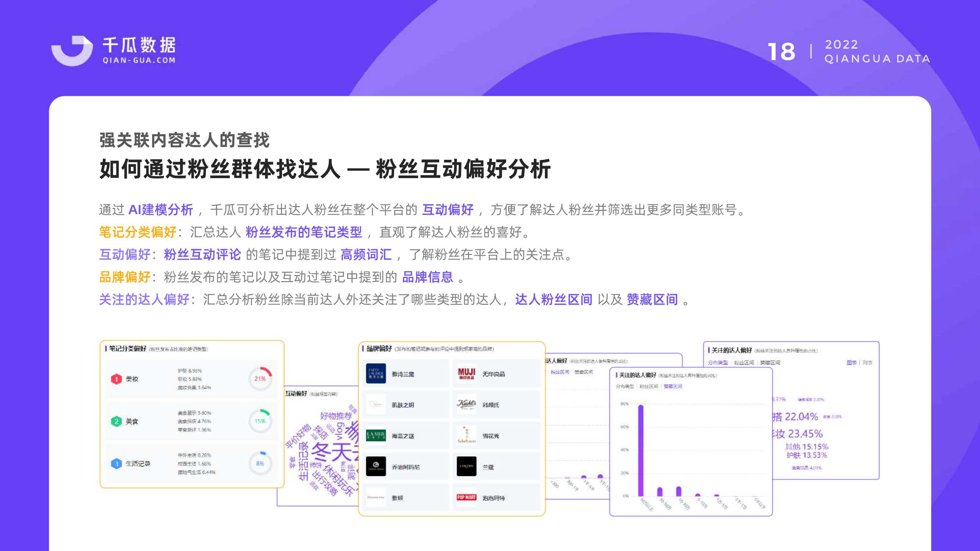Click the 21% donut ring for 美妆

260,379
